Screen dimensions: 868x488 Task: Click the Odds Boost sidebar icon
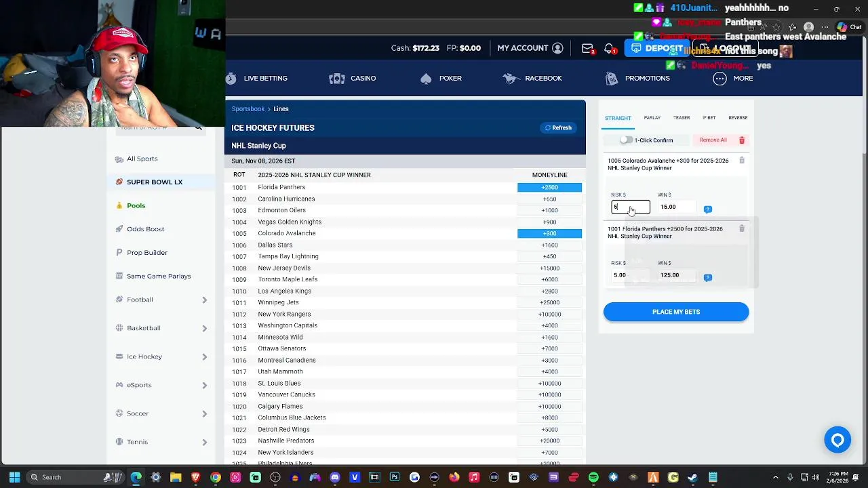119,229
